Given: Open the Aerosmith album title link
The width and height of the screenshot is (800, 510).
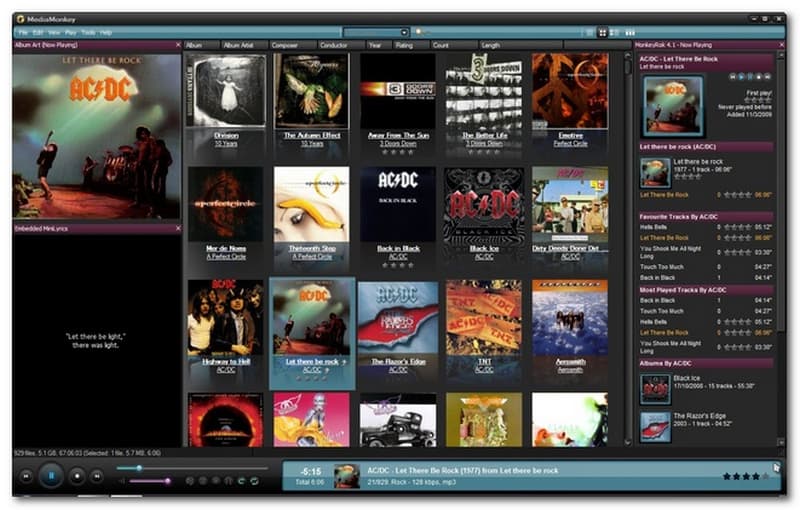Looking at the screenshot, I should (x=570, y=362).
